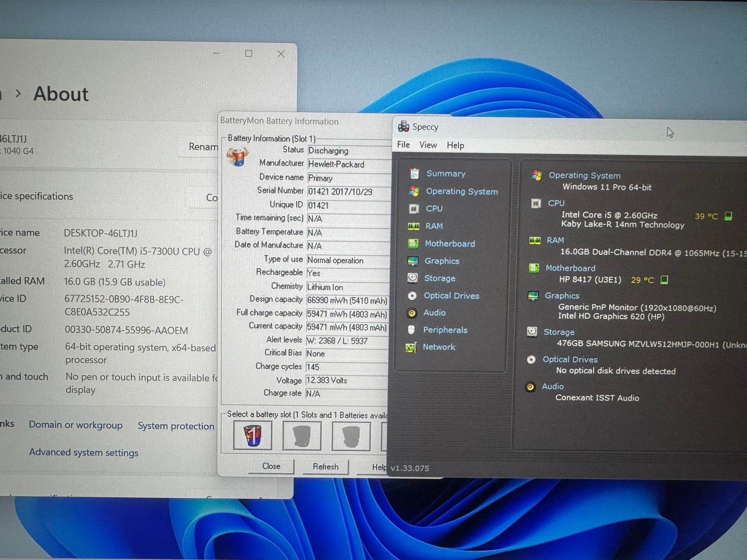Click the Charge cycles field showing 145
Image resolution: width=747 pixels, height=560 pixels.
(347, 367)
